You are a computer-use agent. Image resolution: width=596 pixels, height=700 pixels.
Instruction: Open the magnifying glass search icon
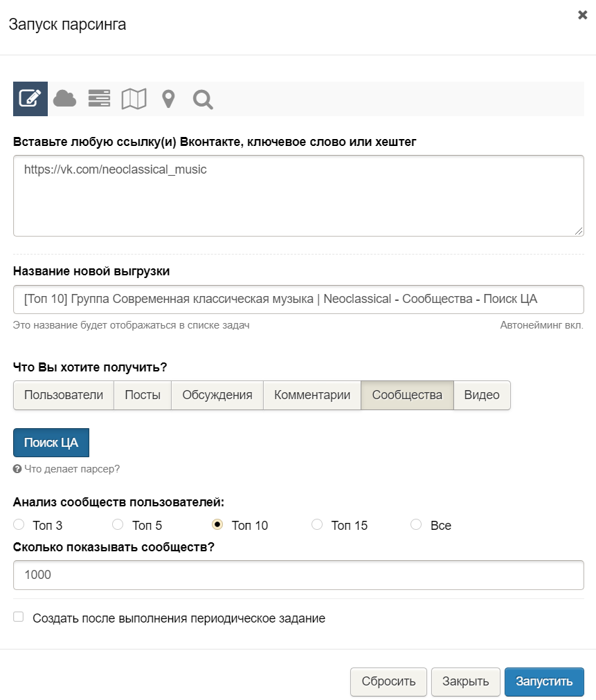click(x=203, y=100)
